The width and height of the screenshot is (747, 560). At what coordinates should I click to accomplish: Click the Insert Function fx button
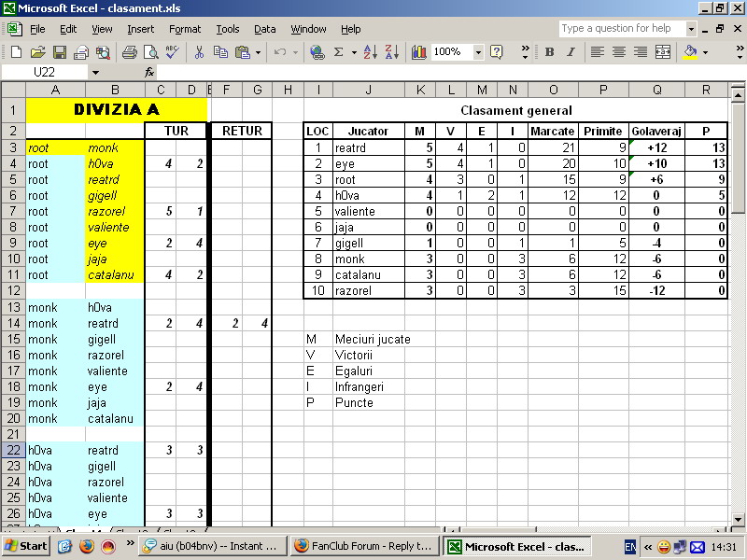tap(149, 72)
